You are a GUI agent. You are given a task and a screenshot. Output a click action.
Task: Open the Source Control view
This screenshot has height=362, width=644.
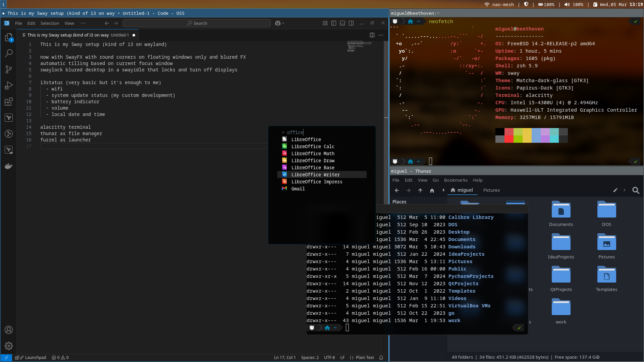point(9,69)
